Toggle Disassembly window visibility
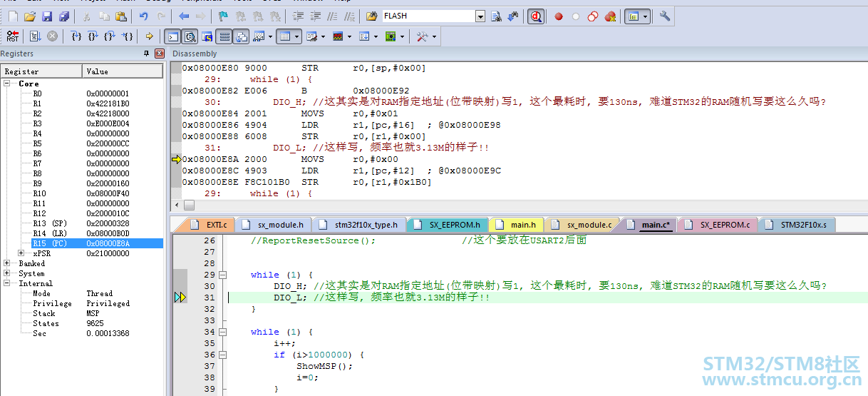 pyautogui.click(x=190, y=36)
